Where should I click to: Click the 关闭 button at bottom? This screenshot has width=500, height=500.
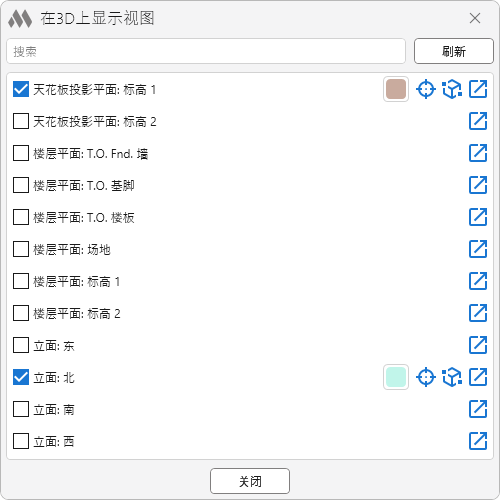click(250, 481)
